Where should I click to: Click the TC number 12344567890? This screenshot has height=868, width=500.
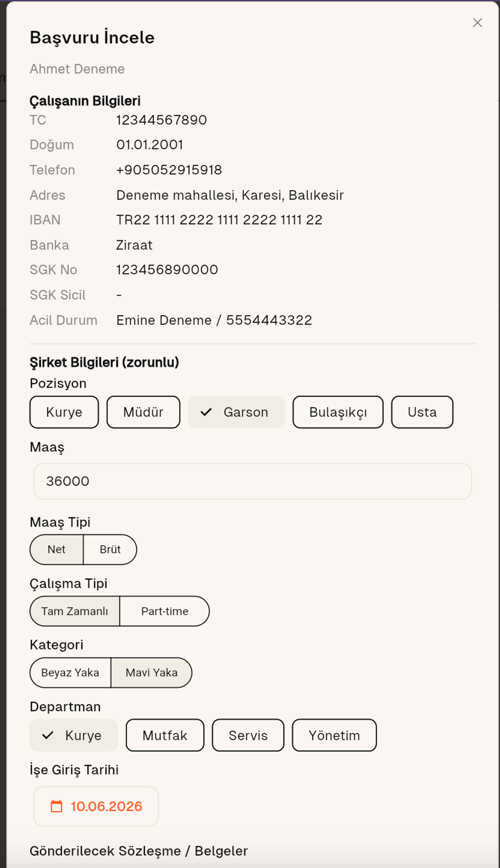click(161, 120)
